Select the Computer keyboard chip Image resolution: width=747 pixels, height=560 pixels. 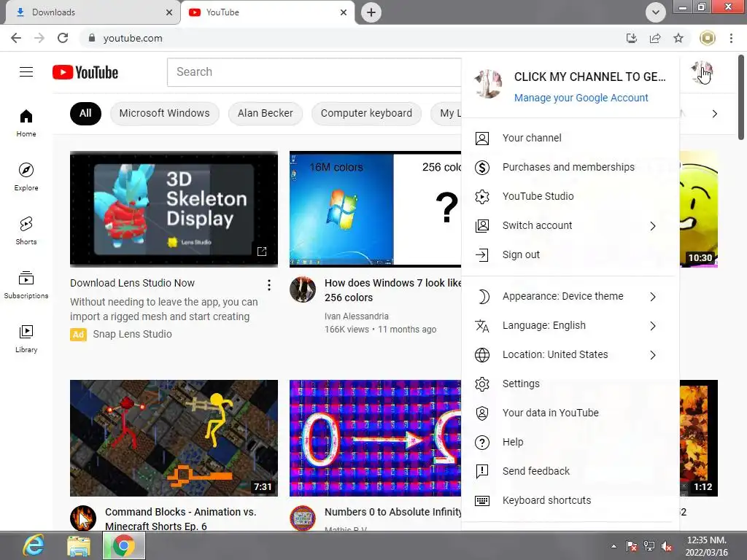point(366,113)
